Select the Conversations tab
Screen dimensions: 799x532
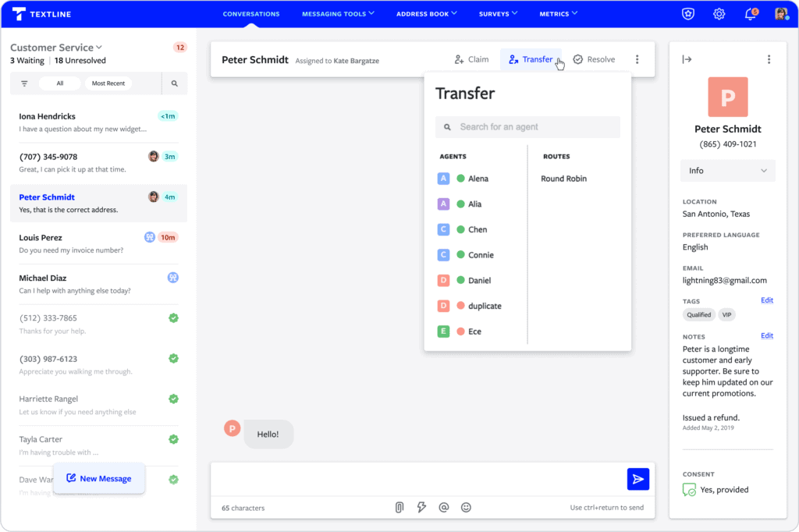(251, 13)
